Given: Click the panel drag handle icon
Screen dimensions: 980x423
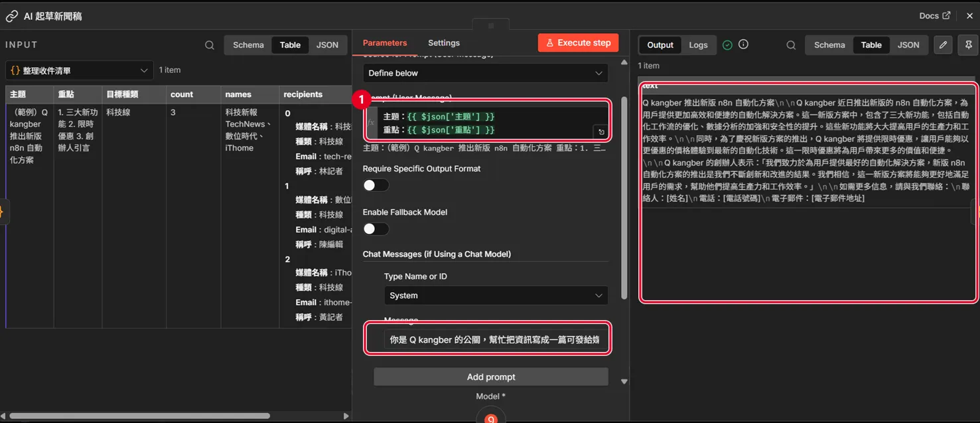Looking at the screenshot, I should click(491, 25).
